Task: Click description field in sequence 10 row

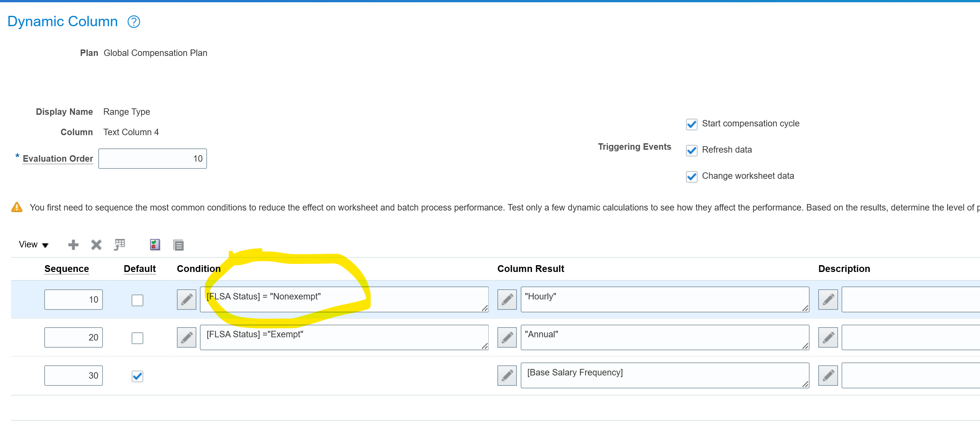Action: [911, 299]
